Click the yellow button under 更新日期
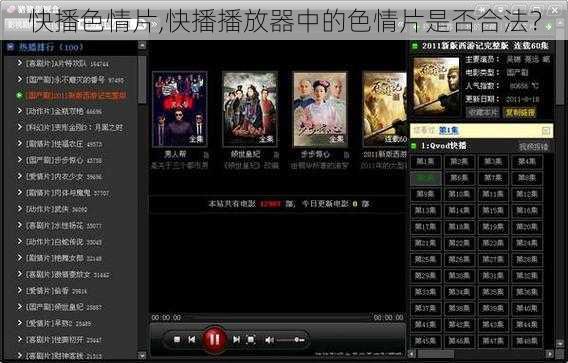Viewport: 568px width, 363px height. (520, 113)
